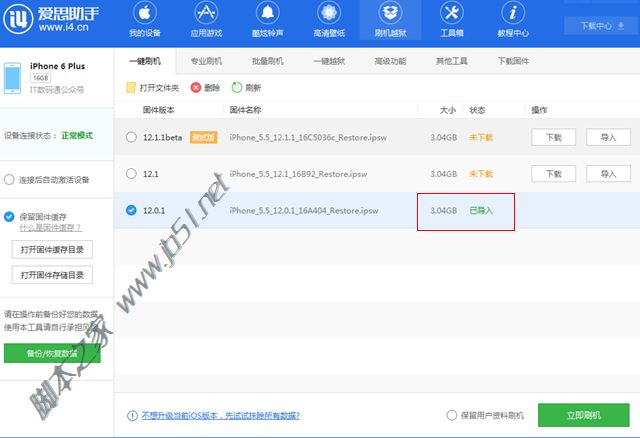Click 打开固件缓存目录 button
Screen dimensions: 640x438
pos(52,249)
